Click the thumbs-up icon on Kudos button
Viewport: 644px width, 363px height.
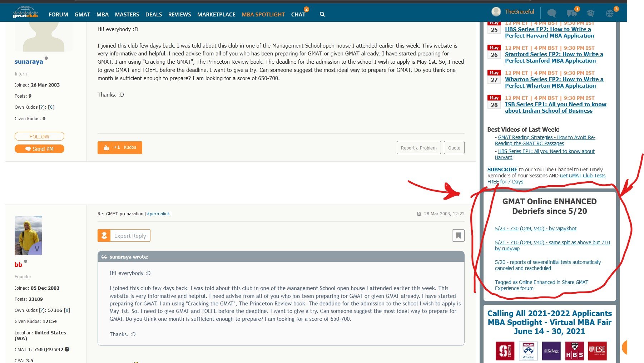106,147
